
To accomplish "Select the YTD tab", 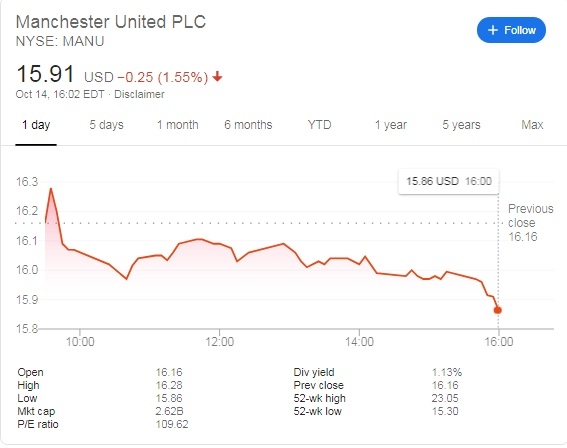I will pos(319,125).
